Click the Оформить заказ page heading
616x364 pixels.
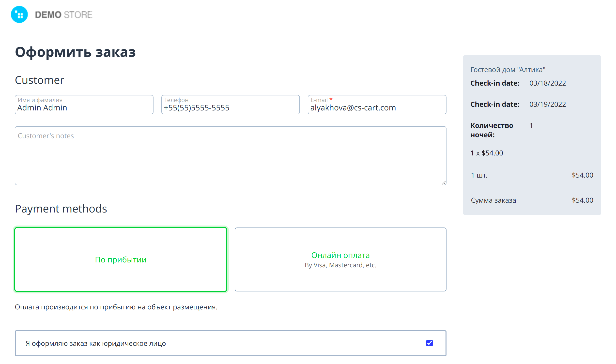(x=75, y=52)
